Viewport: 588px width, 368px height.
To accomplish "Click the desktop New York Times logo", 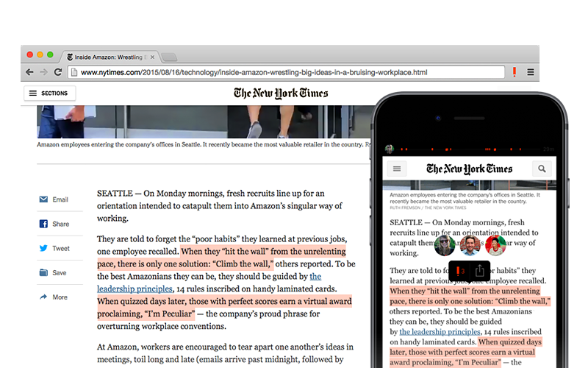I will pos(281,93).
